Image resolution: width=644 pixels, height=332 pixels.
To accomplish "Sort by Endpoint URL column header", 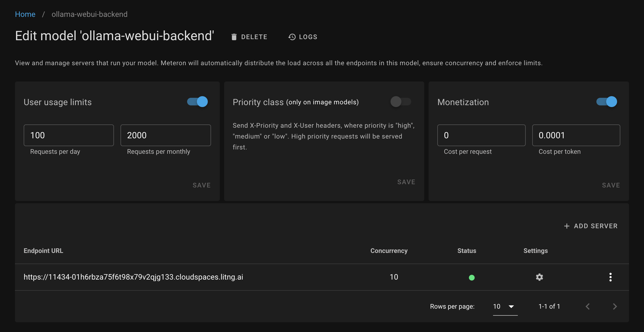I will (43, 251).
